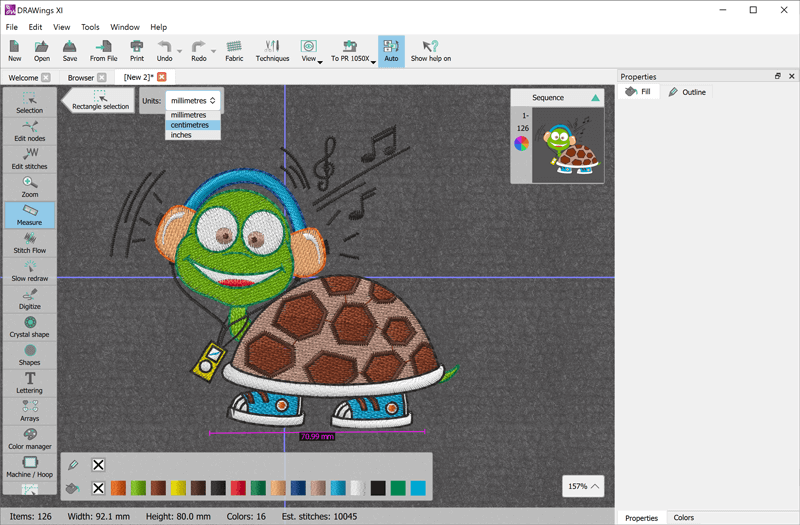Image resolution: width=800 pixels, height=525 pixels.
Task: Click the Fabric toolbar icon
Action: [234, 51]
